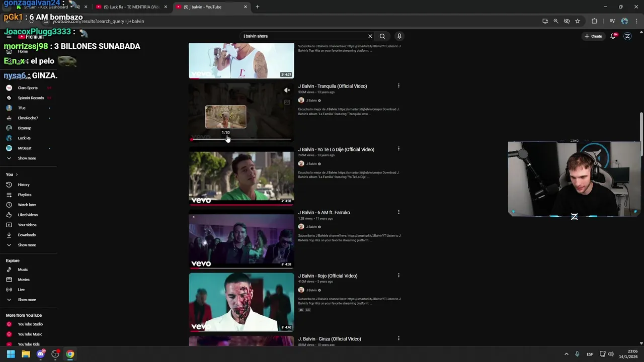The height and width of the screenshot is (362, 644).
Task: Open Yo Te Lo Dije video thumbnail
Action: 242,175
